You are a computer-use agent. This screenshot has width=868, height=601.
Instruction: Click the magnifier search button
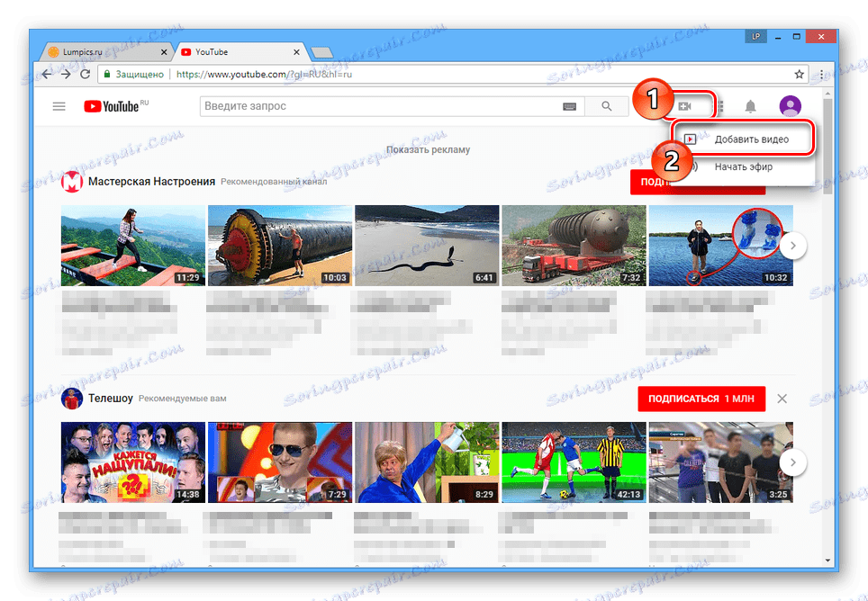tap(607, 106)
